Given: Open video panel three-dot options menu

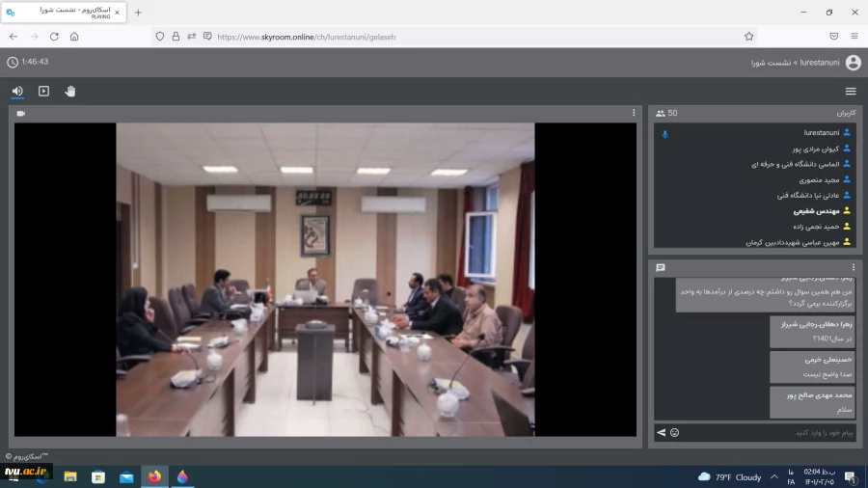Looking at the screenshot, I should coord(634,113).
